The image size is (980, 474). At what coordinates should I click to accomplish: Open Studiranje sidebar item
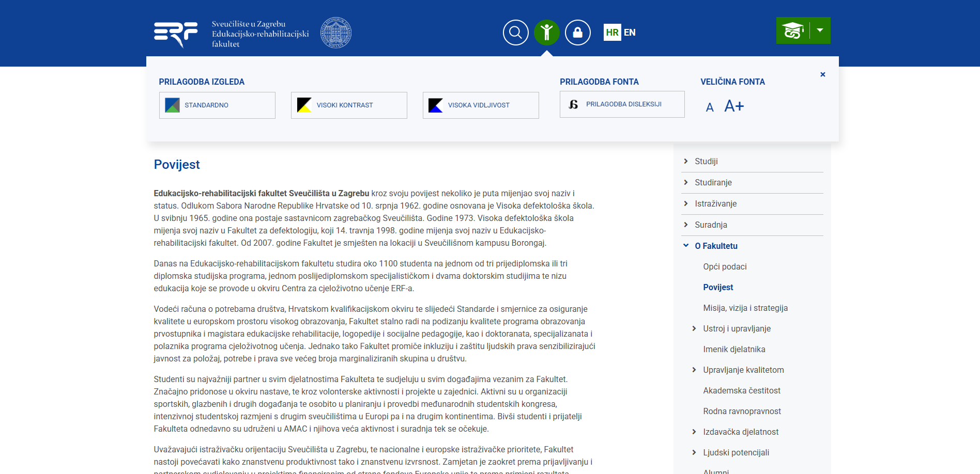[713, 182]
